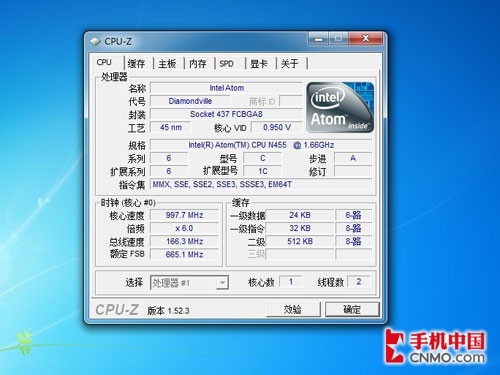Screen dimensions: 500x375
Task: Click the 版本 1.52.3 version text
Action: [168, 311]
